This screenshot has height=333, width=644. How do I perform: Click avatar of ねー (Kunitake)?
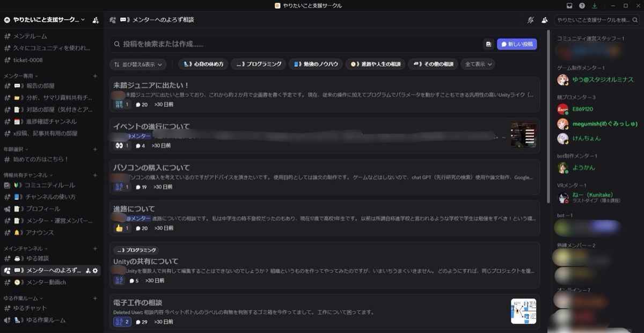tap(562, 197)
